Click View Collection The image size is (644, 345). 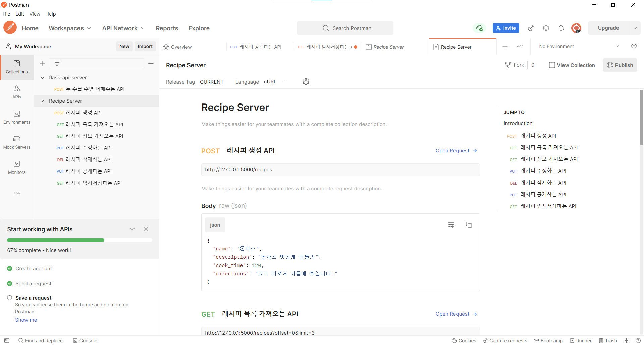tap(572, 65)
